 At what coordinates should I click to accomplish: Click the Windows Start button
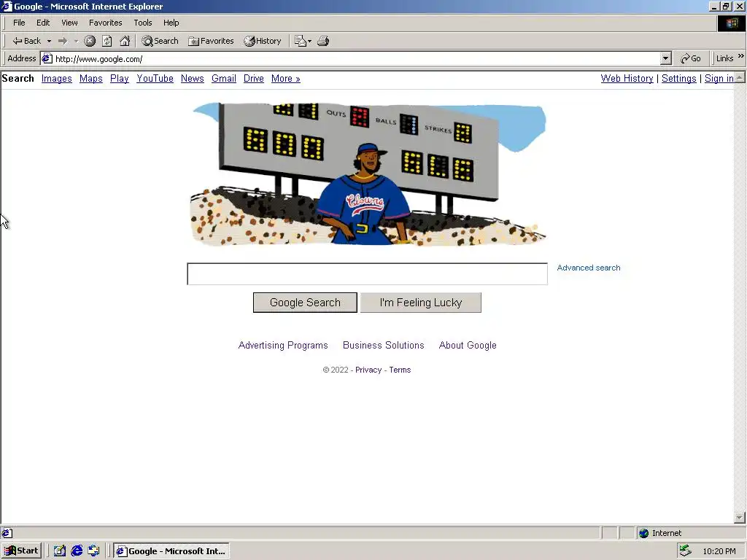pyautogui.click(x=22, y=551)
